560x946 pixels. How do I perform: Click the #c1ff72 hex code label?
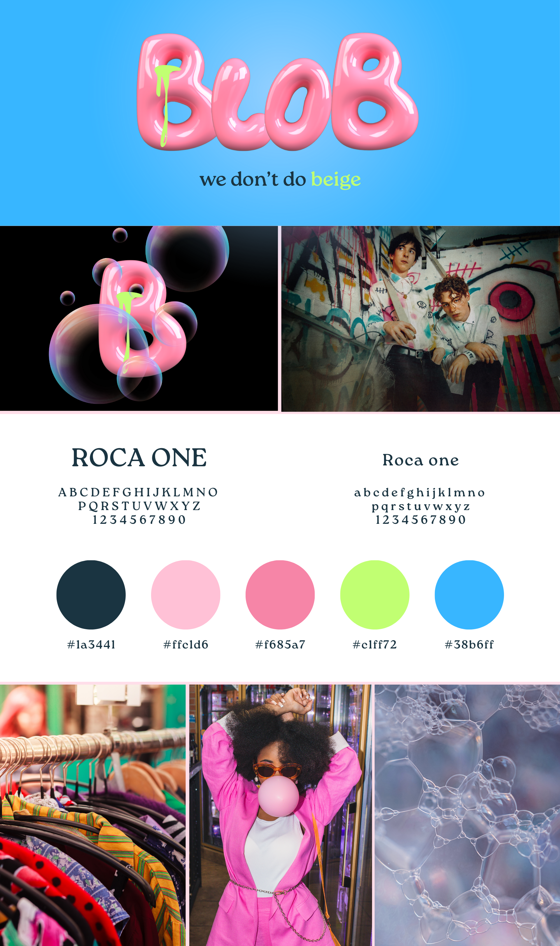point(375,644)
